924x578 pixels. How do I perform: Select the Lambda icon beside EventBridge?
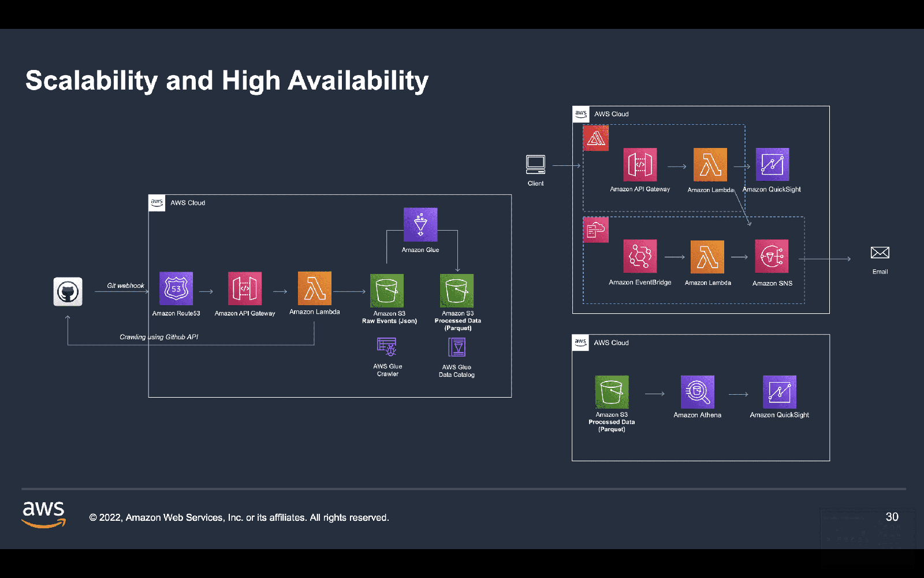[x=707, y=257]
